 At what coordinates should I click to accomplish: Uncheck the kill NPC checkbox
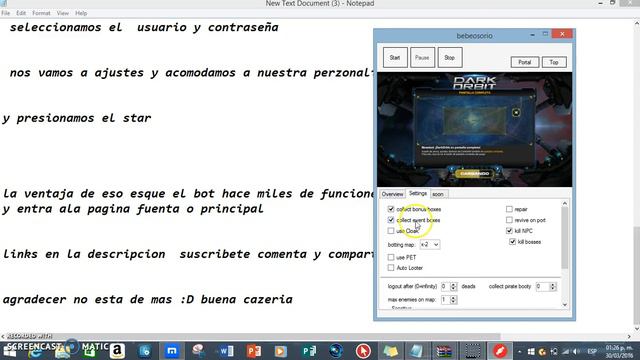(509, 231)
